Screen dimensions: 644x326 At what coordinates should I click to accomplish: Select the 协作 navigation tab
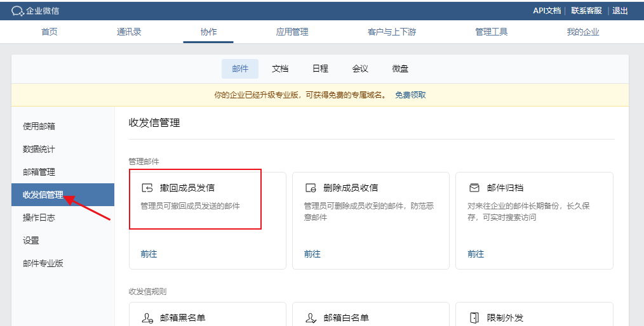pyautogui.click(x=208, y=32)
